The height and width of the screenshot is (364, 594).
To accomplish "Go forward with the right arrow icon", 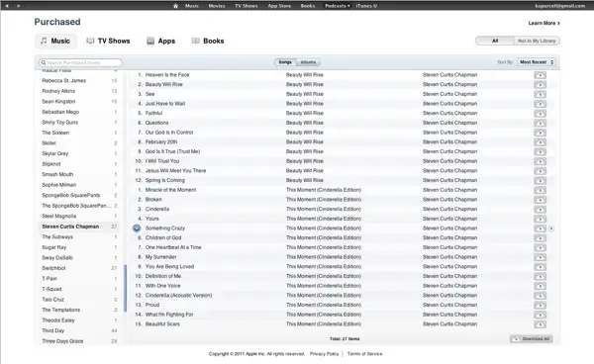I will point(19,6).
